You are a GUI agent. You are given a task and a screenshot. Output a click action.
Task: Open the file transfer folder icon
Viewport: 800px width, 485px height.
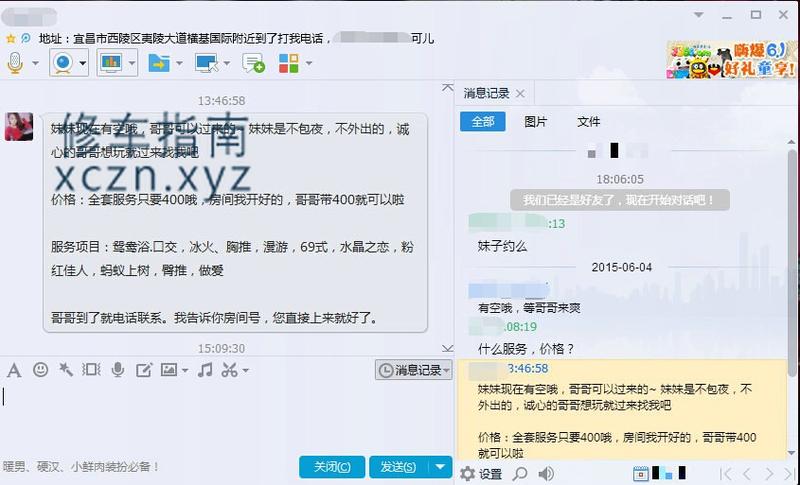[x=158, y=63]
